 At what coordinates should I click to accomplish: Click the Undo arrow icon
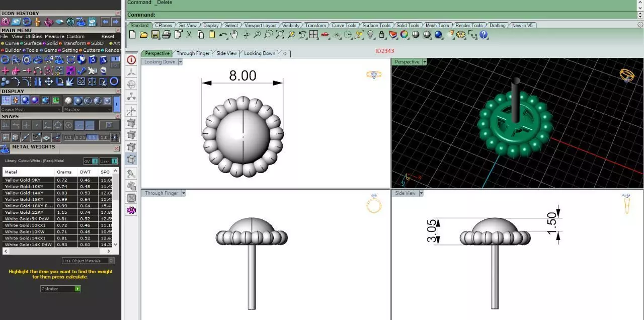223,35
